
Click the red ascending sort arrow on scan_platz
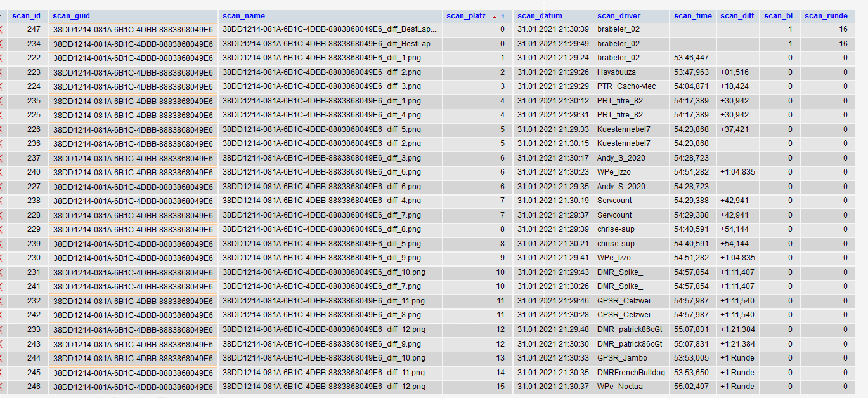coord(495,17)
